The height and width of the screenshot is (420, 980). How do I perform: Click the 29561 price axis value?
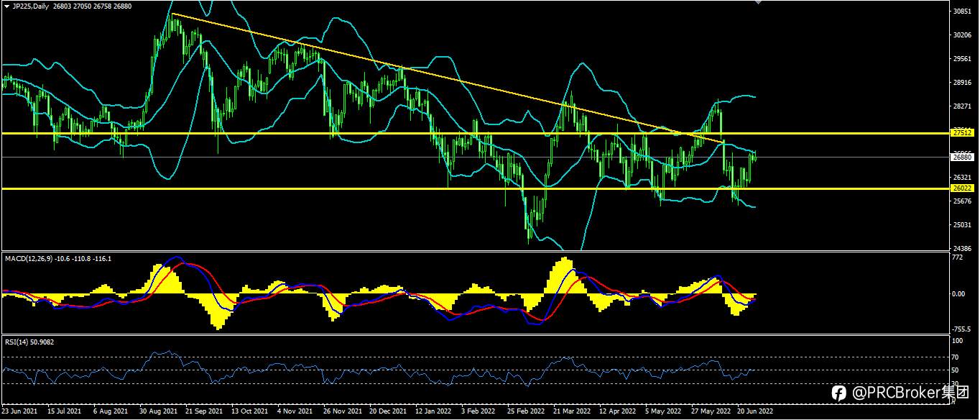(x=962, y=59)
